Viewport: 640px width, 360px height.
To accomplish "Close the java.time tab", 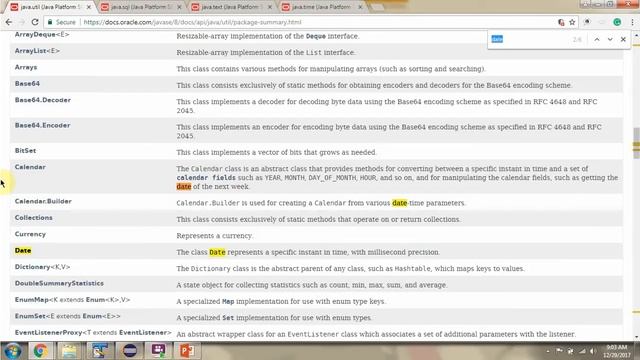I will pyautogui.click(x=360, y=7).
